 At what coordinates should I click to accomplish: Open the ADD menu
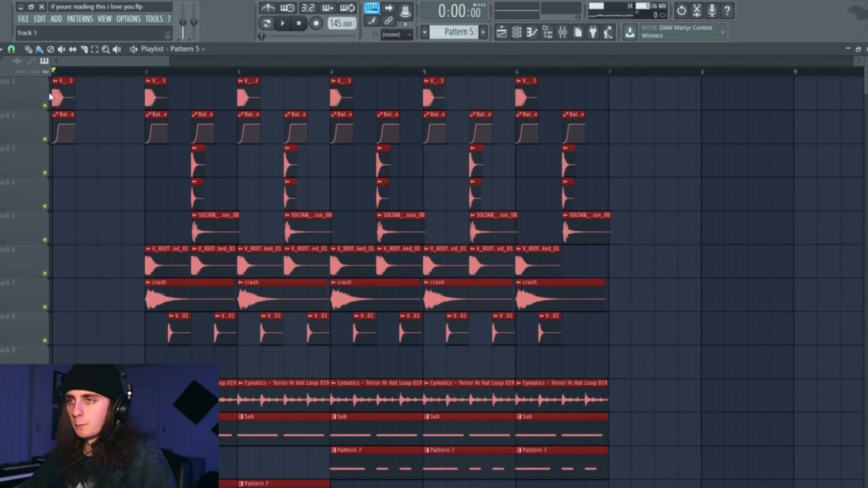click(x=56, y=19)
